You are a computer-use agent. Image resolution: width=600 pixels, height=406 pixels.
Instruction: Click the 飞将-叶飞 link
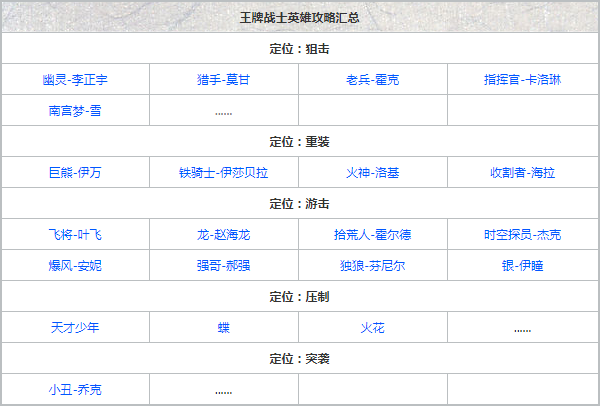coord(75,235)
